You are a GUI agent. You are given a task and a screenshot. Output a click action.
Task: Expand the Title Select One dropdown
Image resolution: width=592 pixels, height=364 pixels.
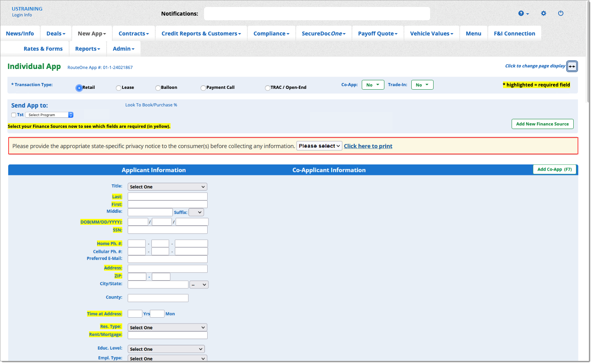pos(167,187)
